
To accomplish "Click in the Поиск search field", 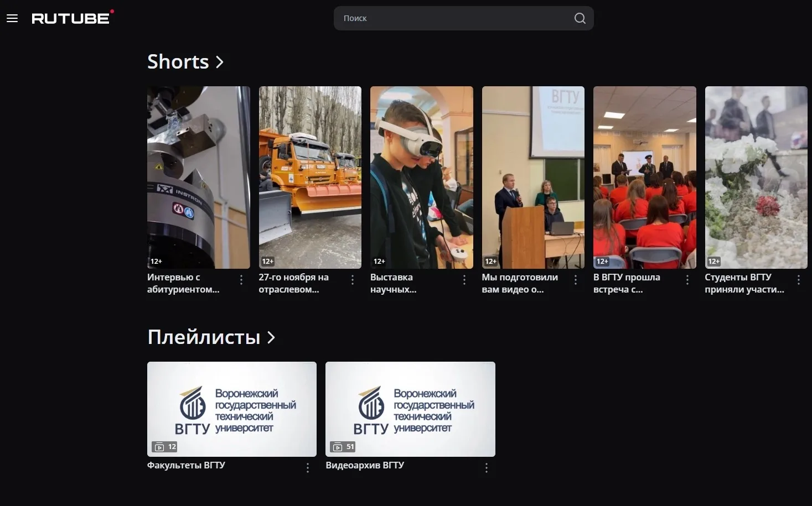I will (454, 18).
